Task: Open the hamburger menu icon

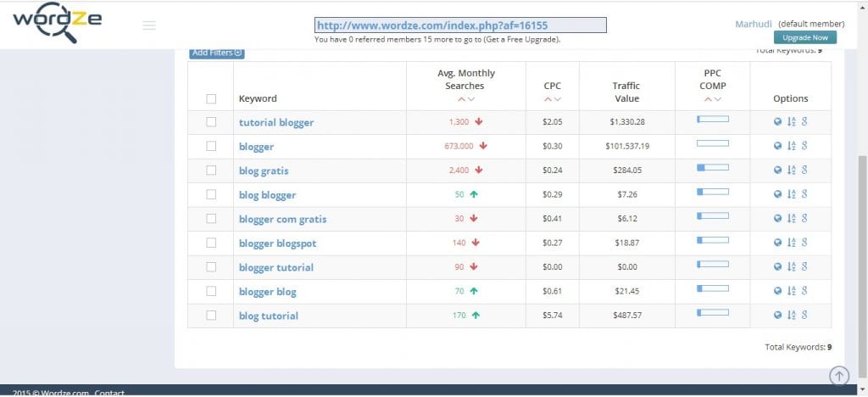Action: 149,25
